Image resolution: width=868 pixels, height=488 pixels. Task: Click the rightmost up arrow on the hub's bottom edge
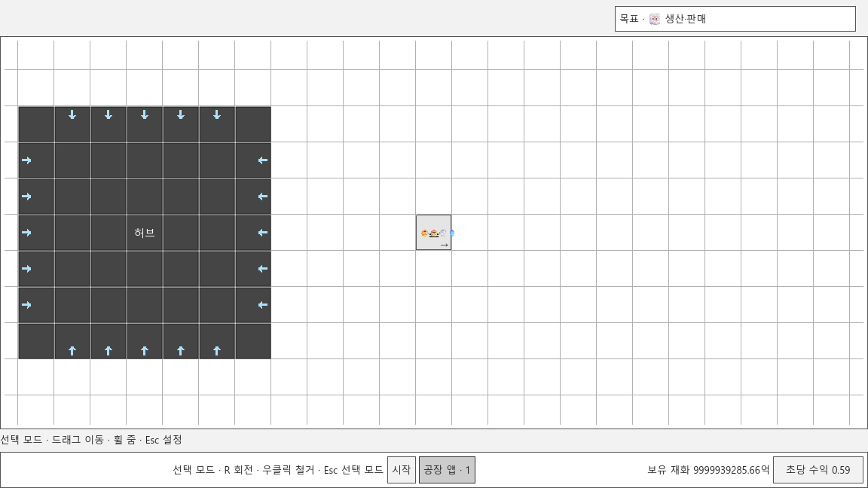tap(217, 351)
